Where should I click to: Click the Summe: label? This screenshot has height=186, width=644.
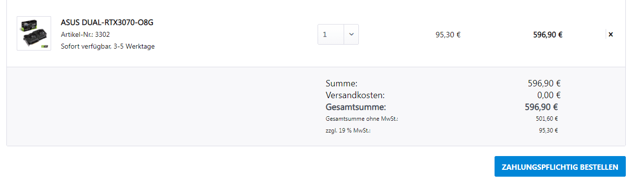[x=342, y=83]
